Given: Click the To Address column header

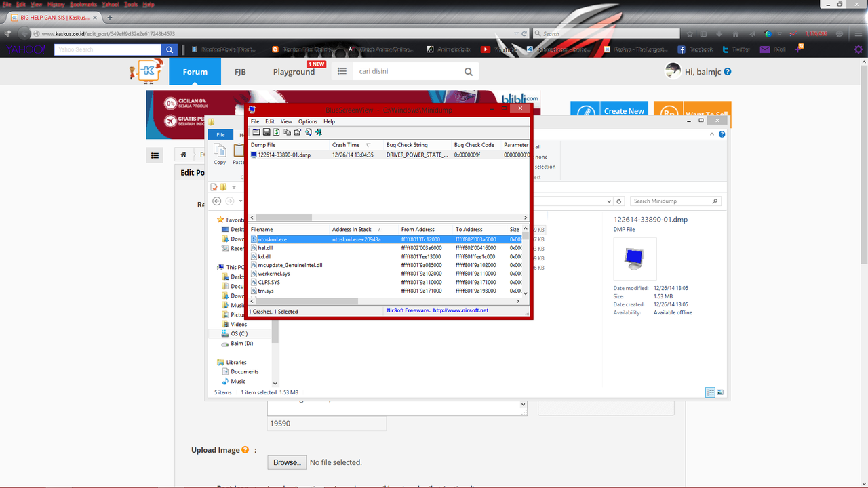Looking at the screenshot, I should [480, 230].
